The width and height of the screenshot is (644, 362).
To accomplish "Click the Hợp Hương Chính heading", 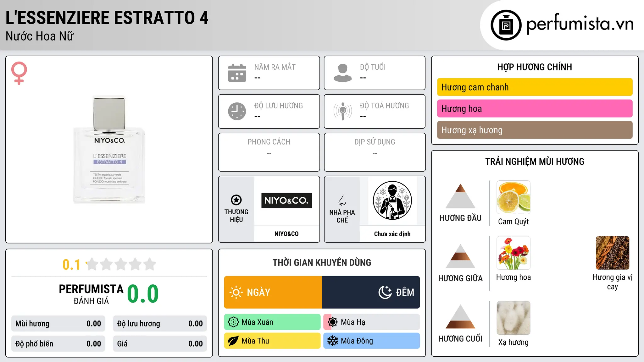I will 535,67.
